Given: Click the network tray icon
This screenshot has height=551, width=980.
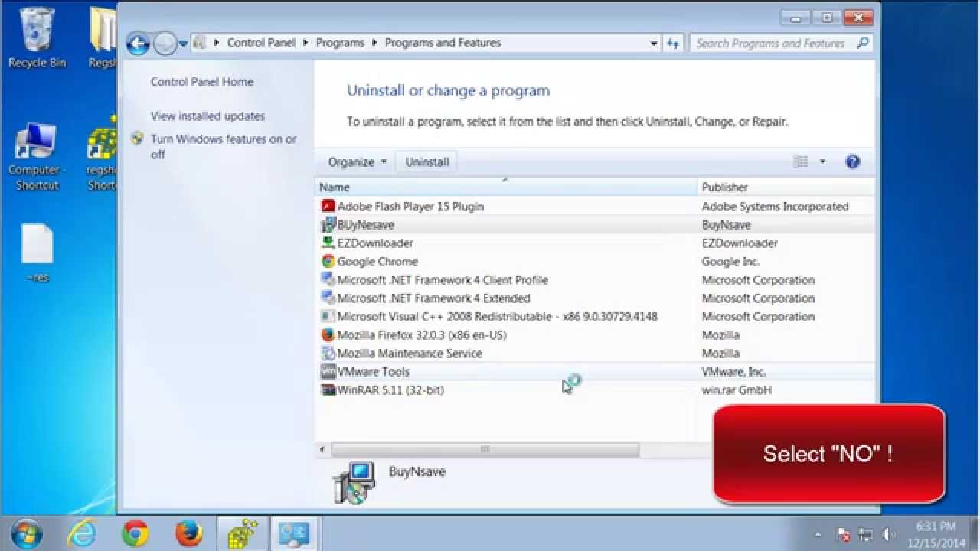Looking at the screenshot, I should coord(866,534).
